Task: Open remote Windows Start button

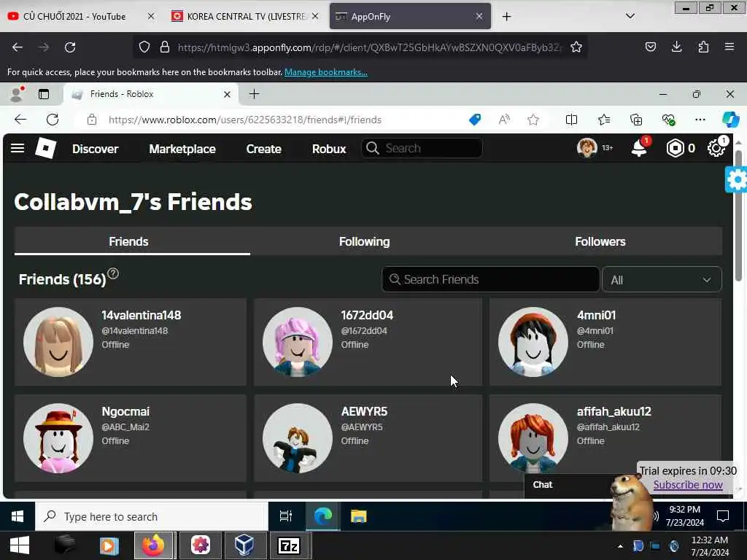Action: (x=18, y=517)
